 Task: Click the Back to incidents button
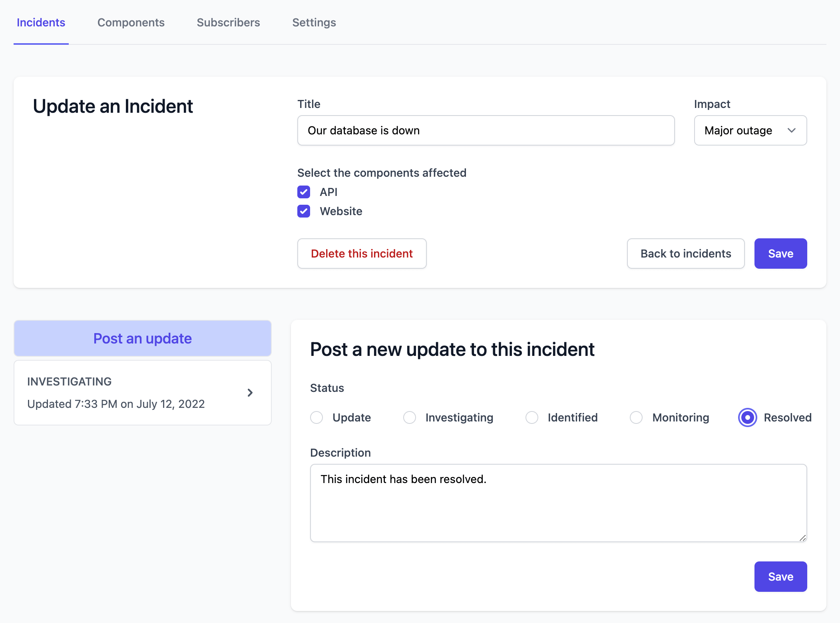coord(685,253)
